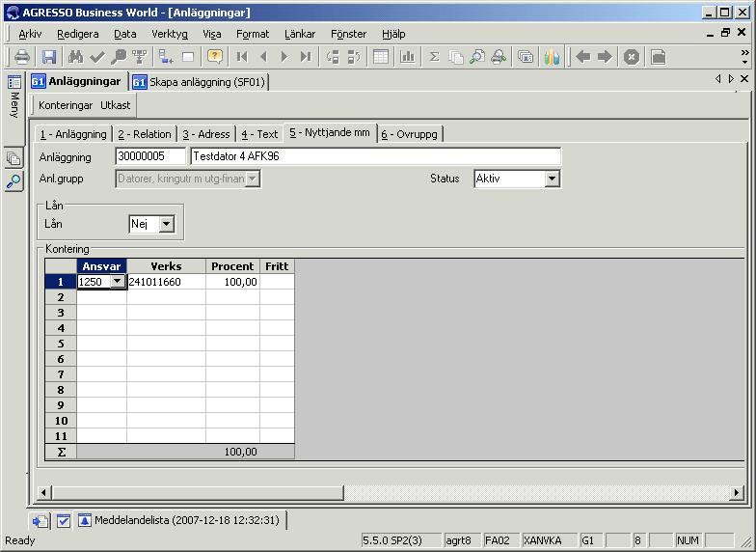
Task: Click the sidebar magnifier search icon
Action: pyautogui.click(x=13, y=181)
